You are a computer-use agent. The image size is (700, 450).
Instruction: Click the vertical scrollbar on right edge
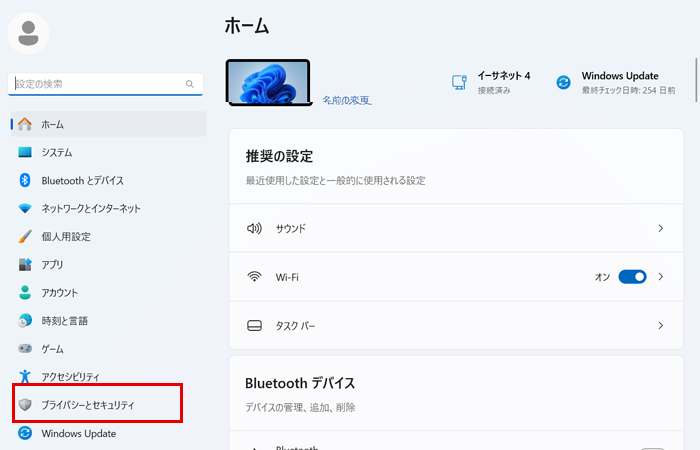coord(697,79)
